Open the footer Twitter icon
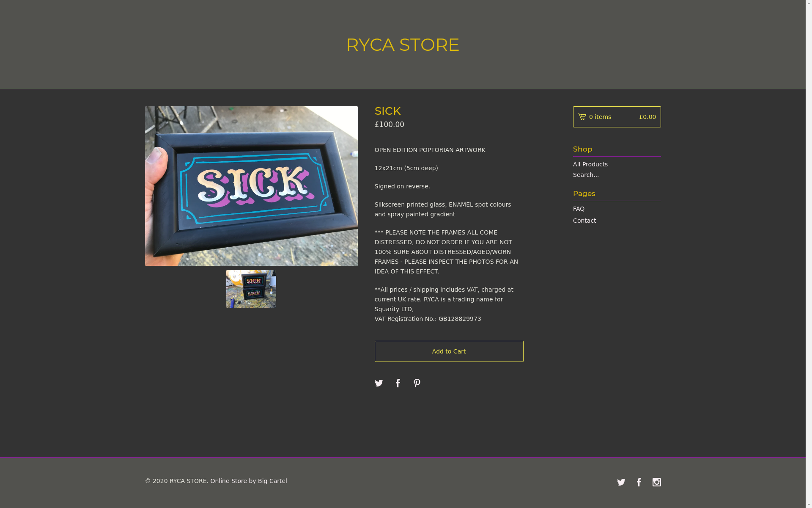 [621, 482]
